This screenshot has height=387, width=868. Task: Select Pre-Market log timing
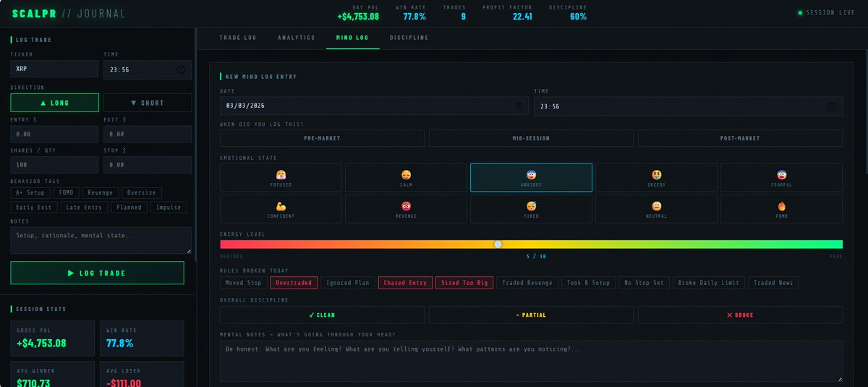click(x=323, y=138)
